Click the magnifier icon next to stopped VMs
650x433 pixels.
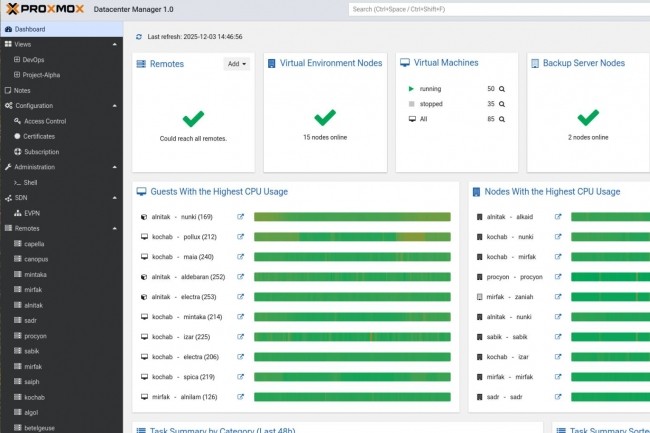502,103
